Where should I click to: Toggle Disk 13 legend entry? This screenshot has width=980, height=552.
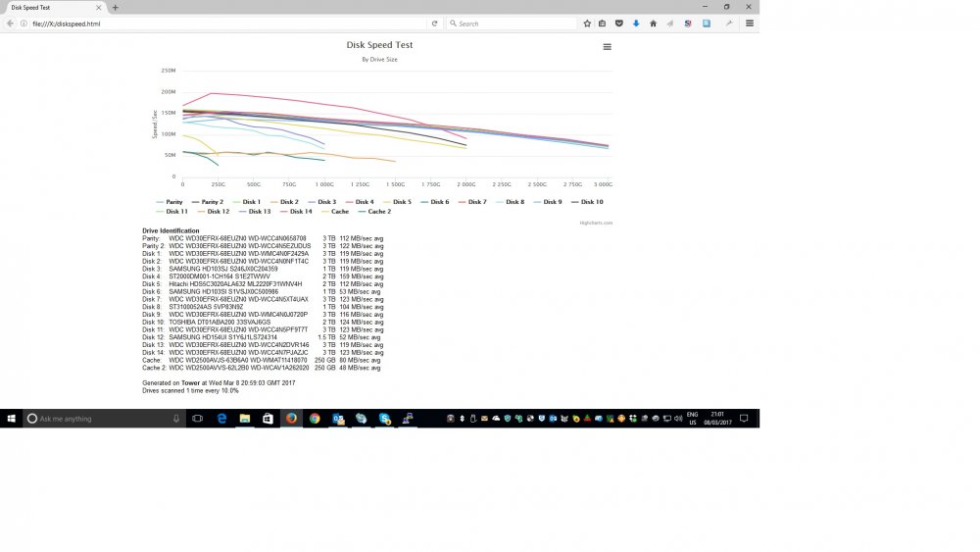255,212
